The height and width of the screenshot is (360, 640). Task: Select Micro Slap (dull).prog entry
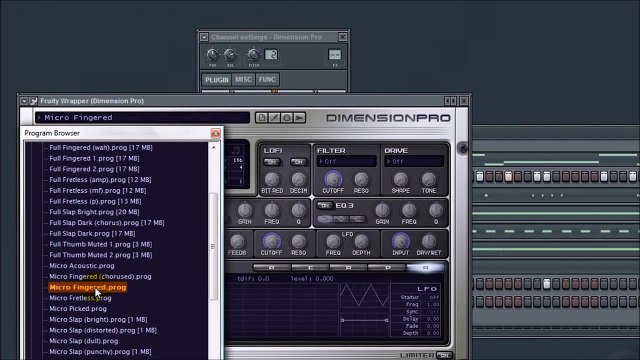(84, 341)
